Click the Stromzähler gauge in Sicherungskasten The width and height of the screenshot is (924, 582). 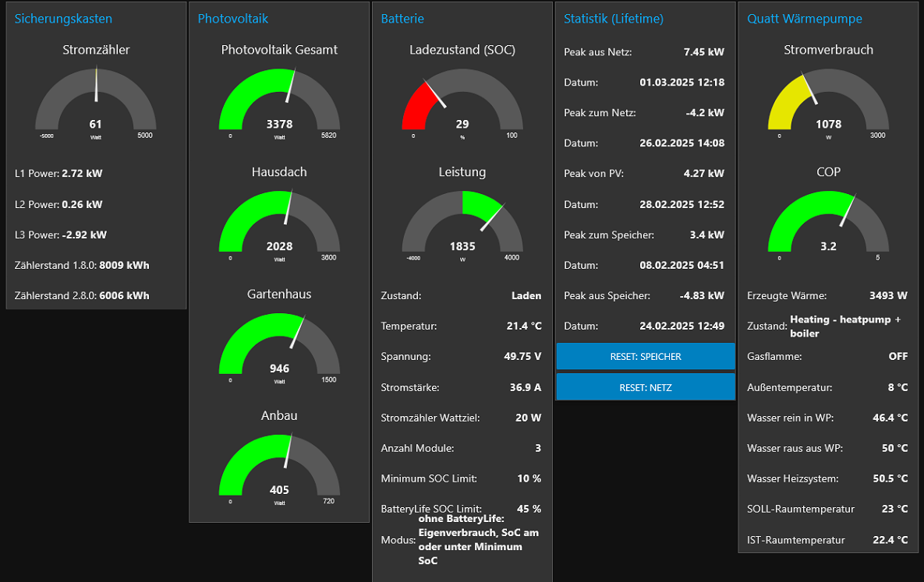tap(95, 101)
